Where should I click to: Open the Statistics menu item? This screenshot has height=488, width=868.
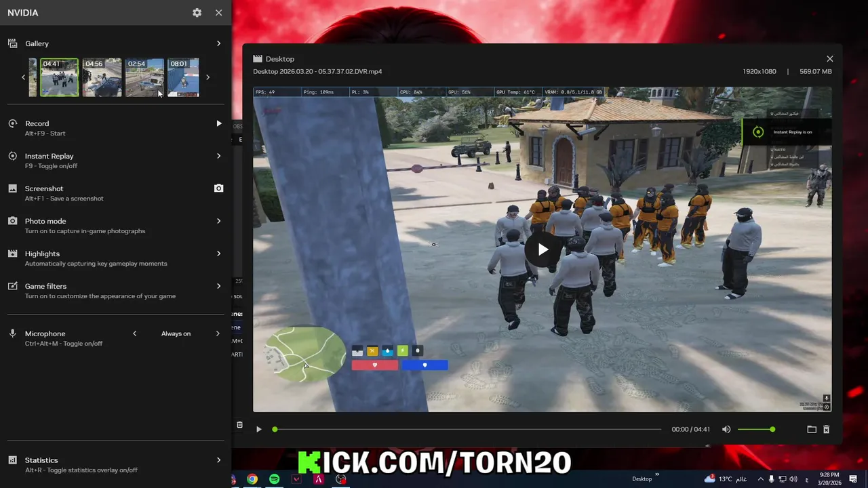pos(115,464)
